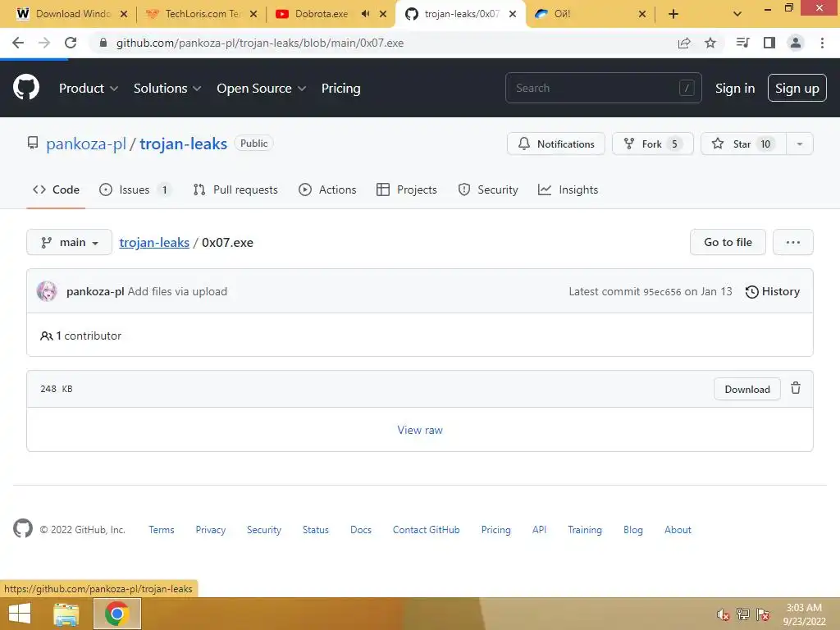Expand the Open Source menu
840x630 pixels.
(x=262, y=88)
